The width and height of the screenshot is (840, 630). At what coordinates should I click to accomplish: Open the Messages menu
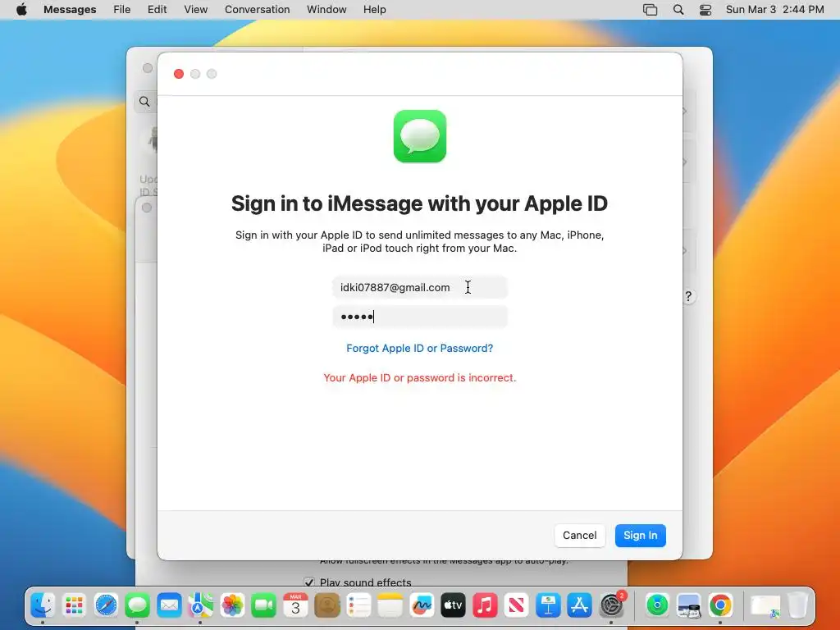coord(70,10)
